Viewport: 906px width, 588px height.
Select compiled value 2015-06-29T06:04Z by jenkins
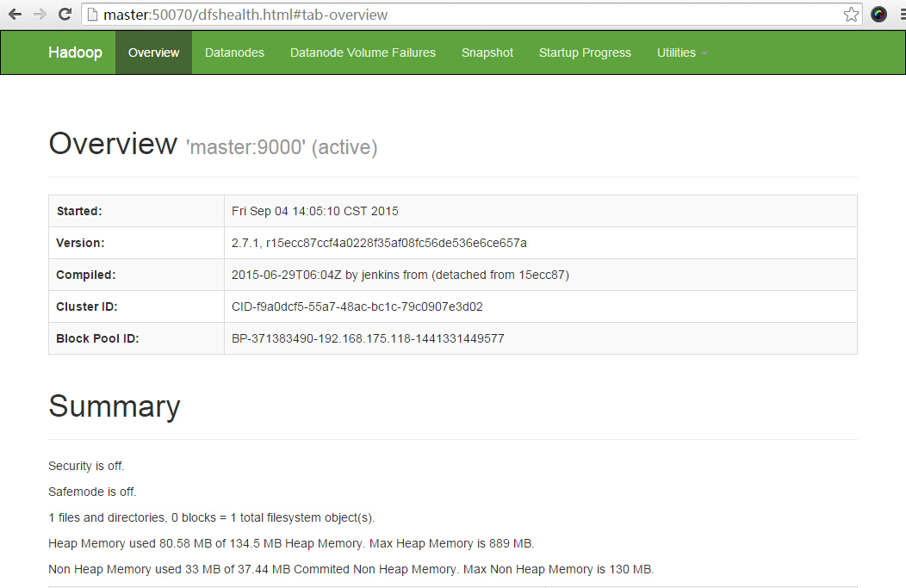click(x=400, y=275)
